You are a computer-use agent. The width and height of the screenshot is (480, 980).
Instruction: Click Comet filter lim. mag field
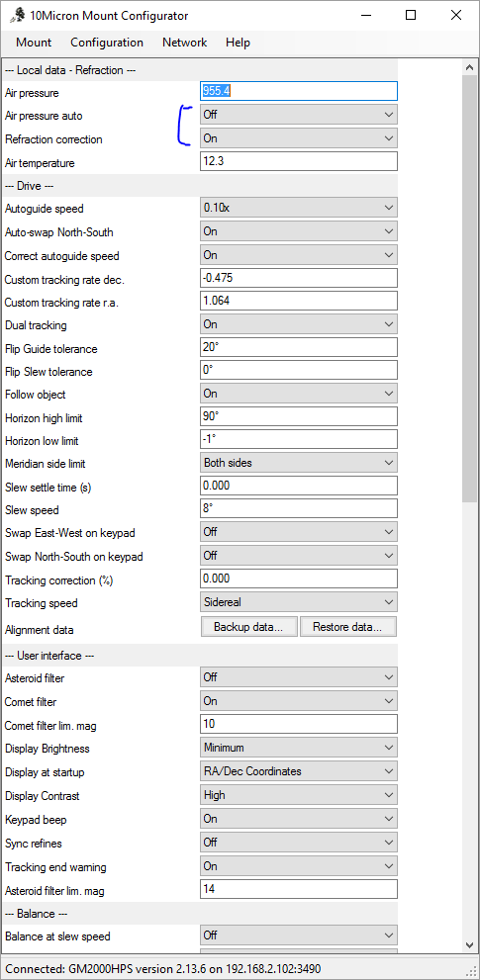point(299,724)
